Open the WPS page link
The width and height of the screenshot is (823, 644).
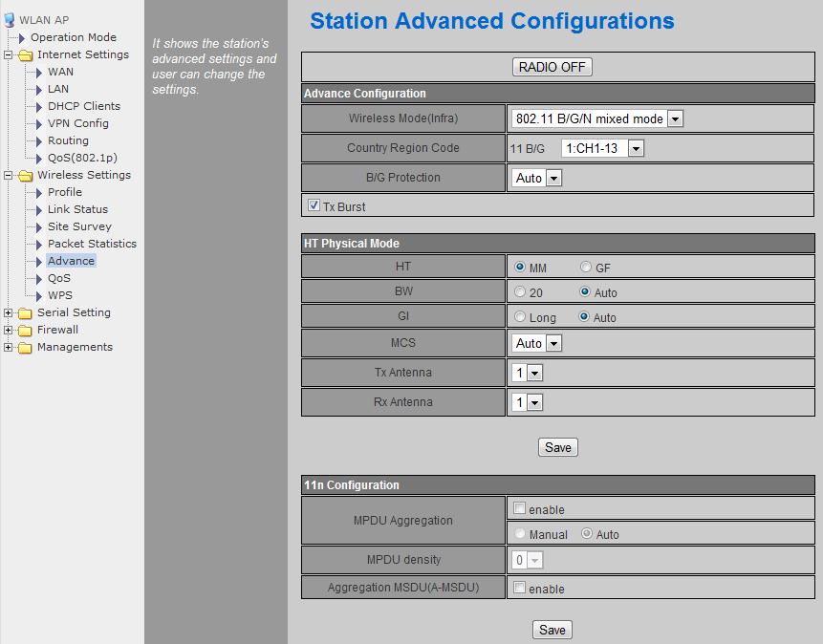click(x=60, y=295)
